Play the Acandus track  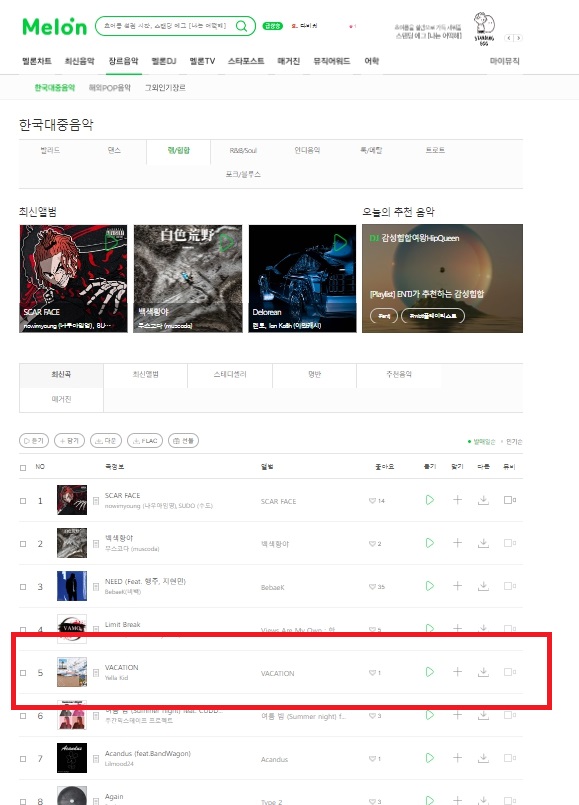pos(430,758)
